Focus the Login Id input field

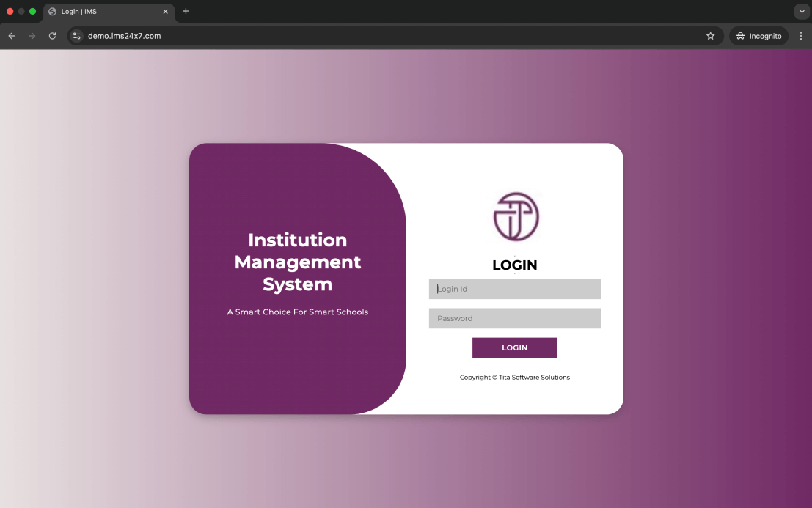[514, 289]
